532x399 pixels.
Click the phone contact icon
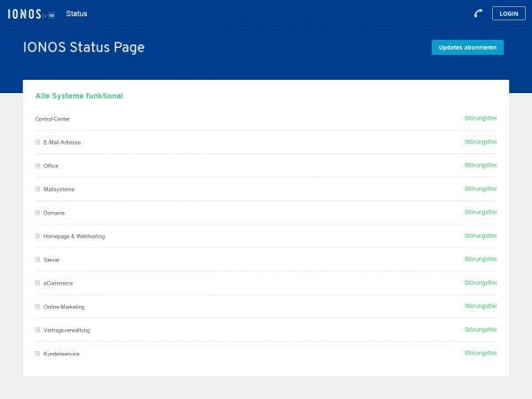pos(478,14)
